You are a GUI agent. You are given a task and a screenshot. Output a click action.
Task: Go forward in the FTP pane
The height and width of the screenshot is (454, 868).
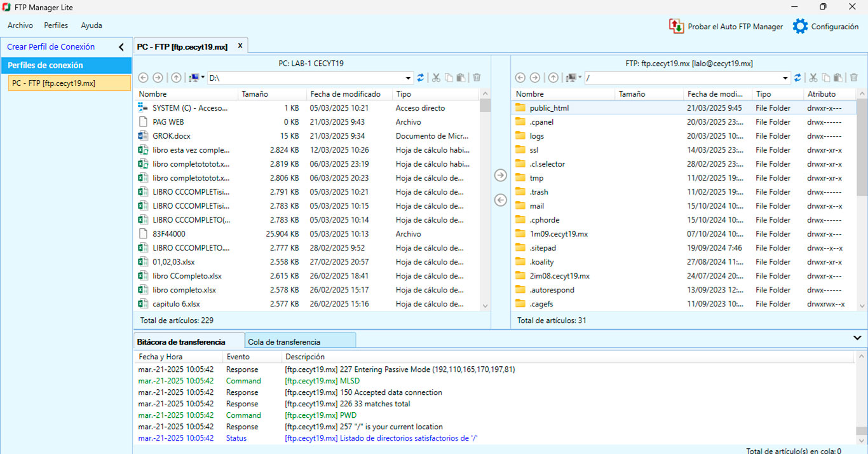[x=535, y=78]
